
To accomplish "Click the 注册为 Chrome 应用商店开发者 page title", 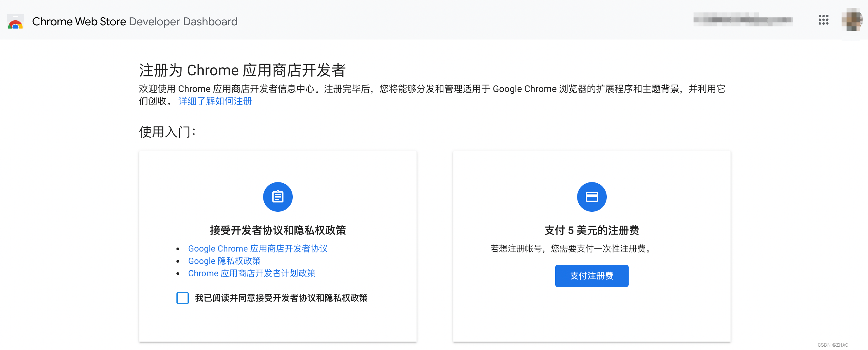I will [x=242, y=70].
